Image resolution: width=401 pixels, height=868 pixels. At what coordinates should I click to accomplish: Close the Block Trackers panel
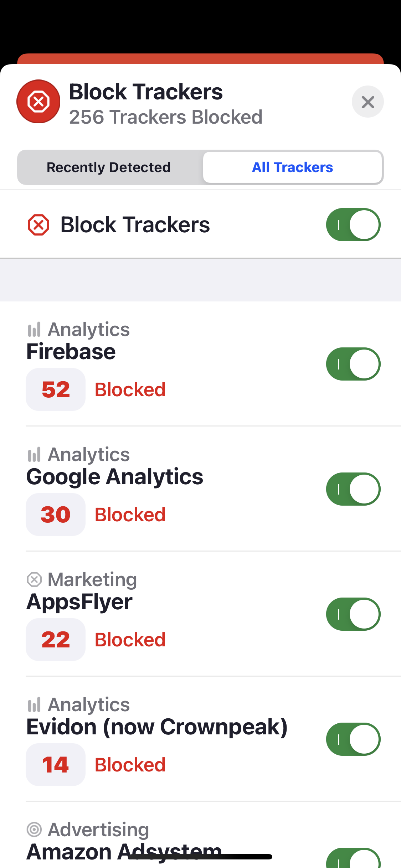tap(367, 102)
